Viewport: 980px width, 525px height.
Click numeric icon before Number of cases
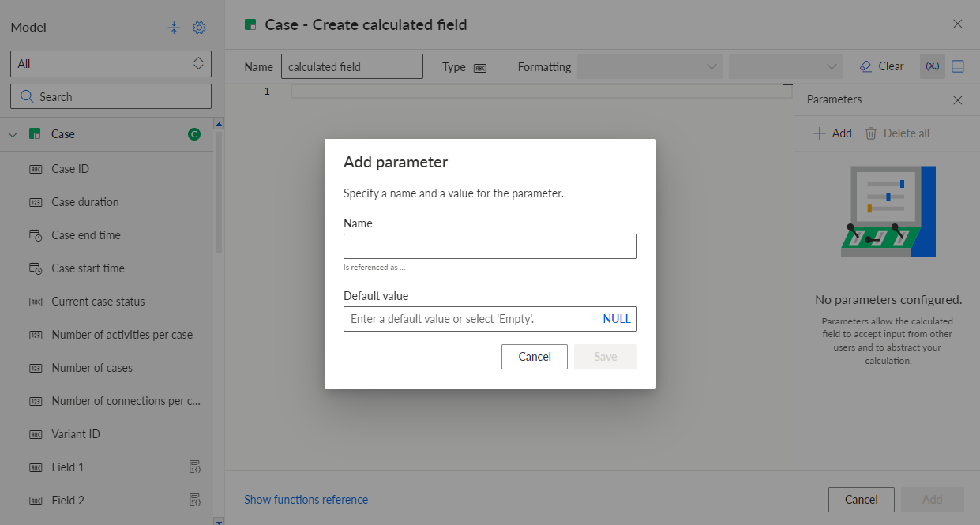pyautogui.click(x=36, y=368)
